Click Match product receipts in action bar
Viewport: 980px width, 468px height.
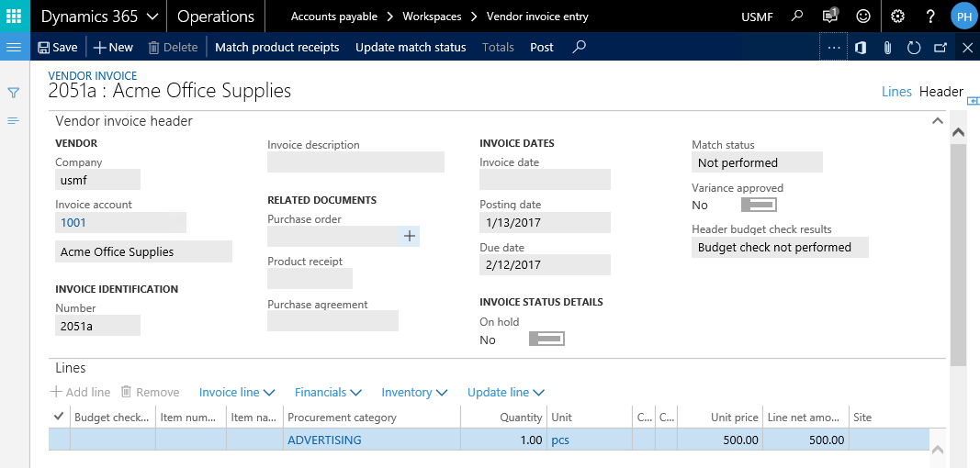276,48
